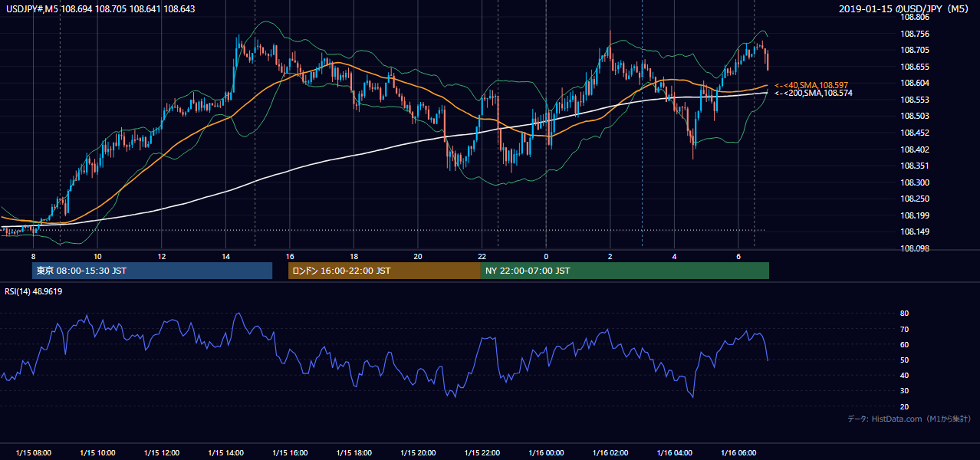Screen dimensions: 980x460
Task: Click the RSI scale value 80
Action: click(904, 314)
